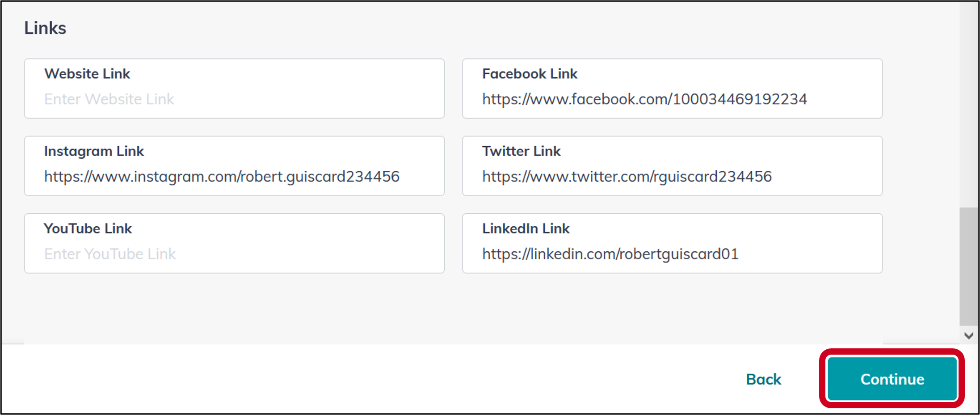Click the scroll-down chevron on the scrollbar
The image size is (980, 415).
[x=969, y=335]
